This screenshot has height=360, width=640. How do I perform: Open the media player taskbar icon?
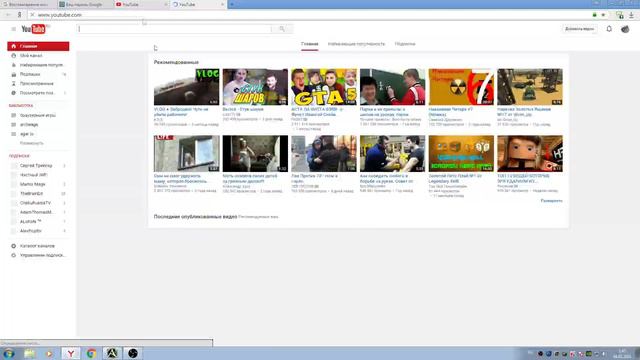click(49, 353)
